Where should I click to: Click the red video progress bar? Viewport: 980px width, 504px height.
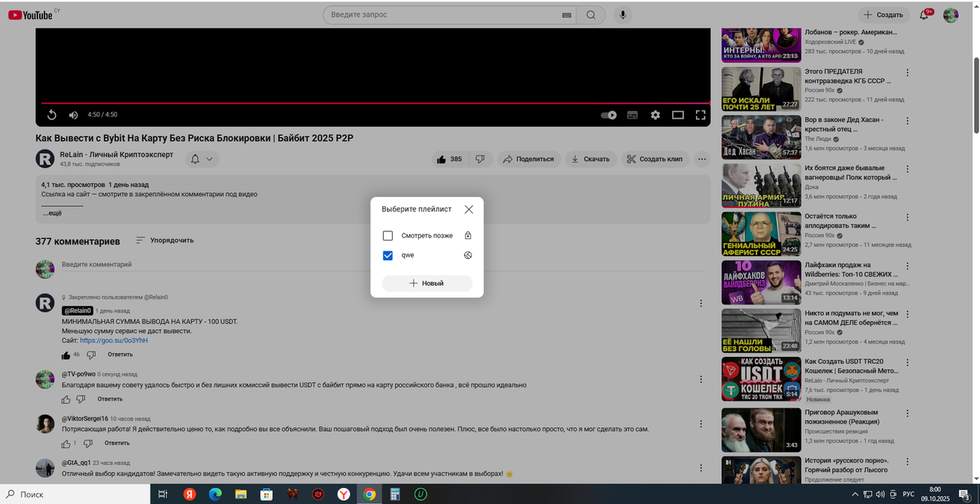tap(375, 103)
